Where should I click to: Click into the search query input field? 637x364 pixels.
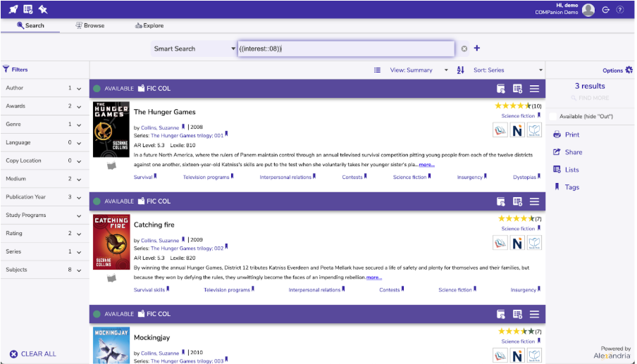(x=346, y=49)
